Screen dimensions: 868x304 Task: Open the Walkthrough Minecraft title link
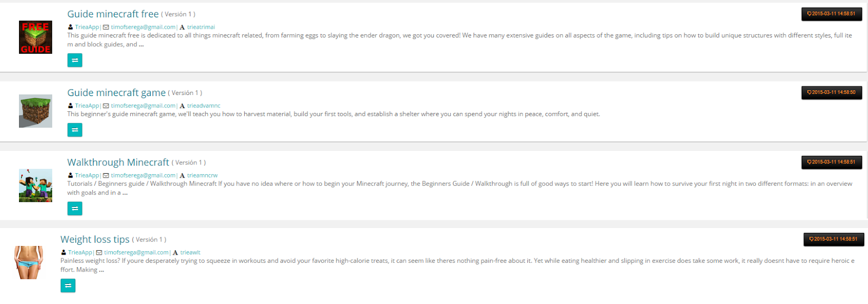[x=118, y=162]
